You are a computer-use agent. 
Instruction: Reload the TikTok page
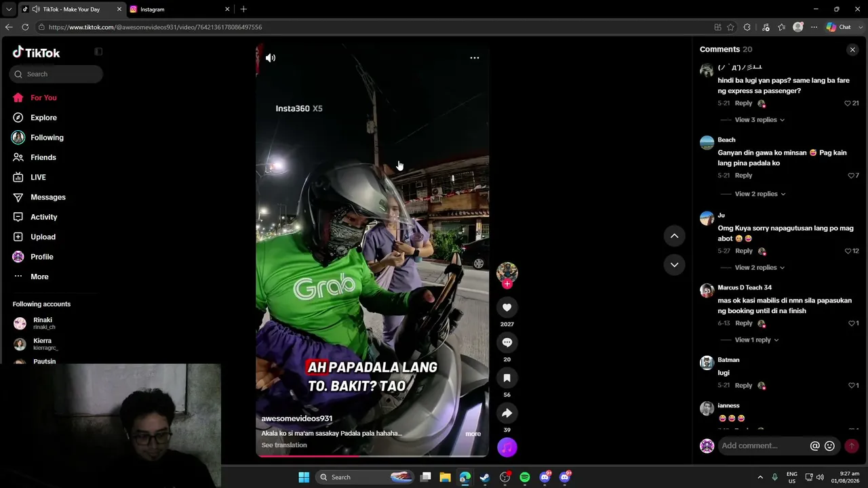(x=25, y=27)
